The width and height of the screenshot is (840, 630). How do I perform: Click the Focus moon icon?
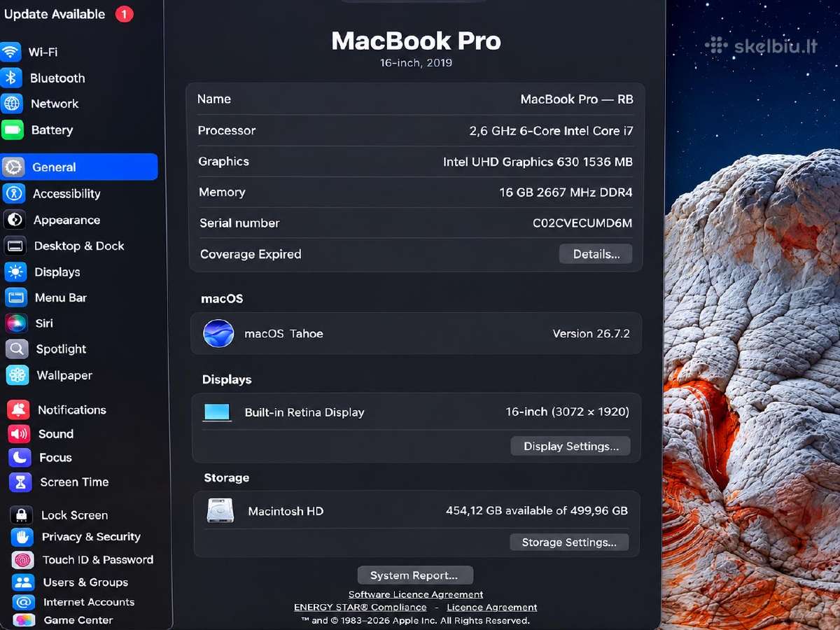[20, 457]
